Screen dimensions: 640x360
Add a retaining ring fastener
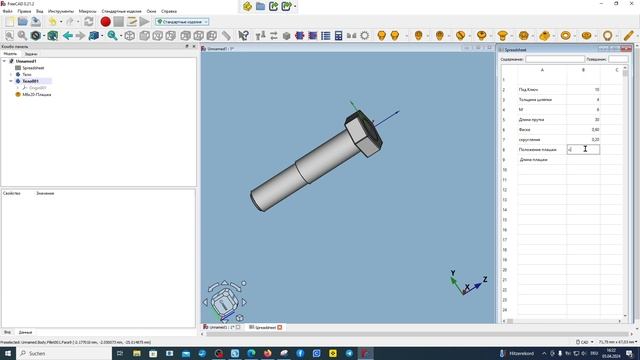coord(607,36)
